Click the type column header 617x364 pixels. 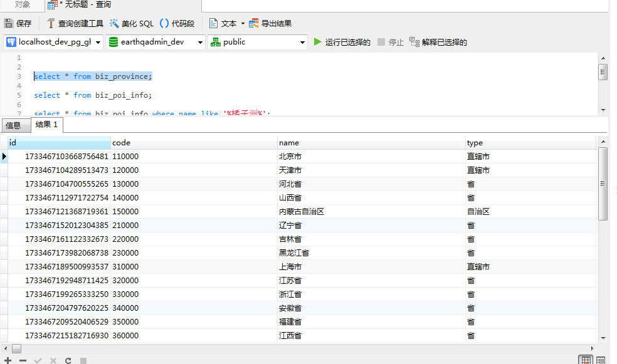pos(531,143)
